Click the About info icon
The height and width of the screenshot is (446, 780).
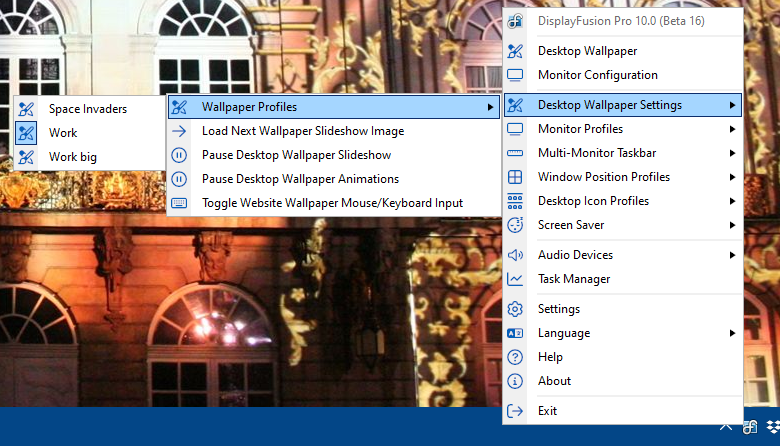tap(515, 381)
